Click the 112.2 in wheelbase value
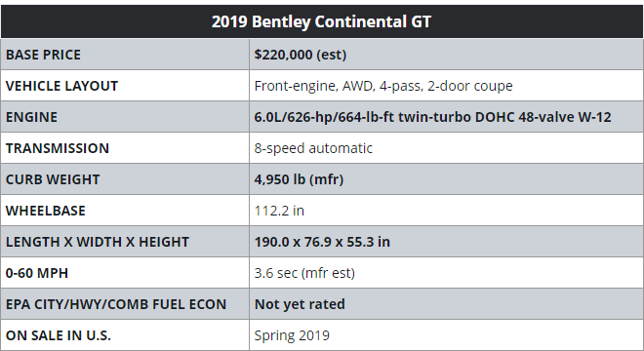This screenshot has width=644, height=351. tap(279, 211)
